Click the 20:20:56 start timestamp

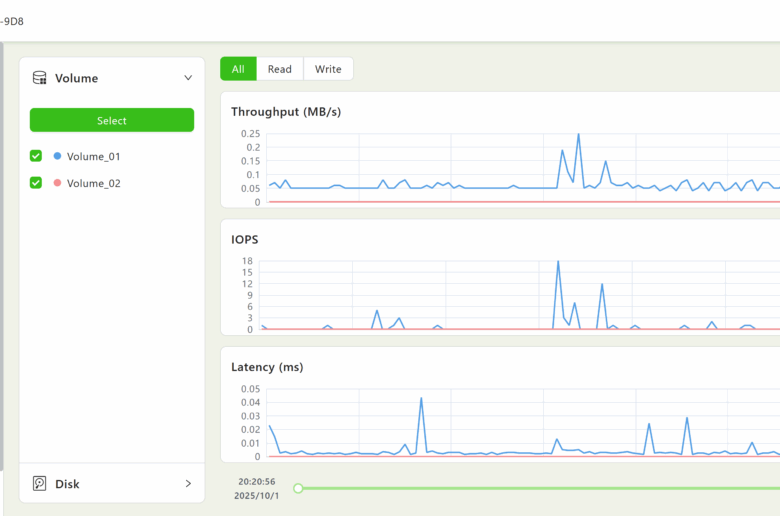pos(256,481)
